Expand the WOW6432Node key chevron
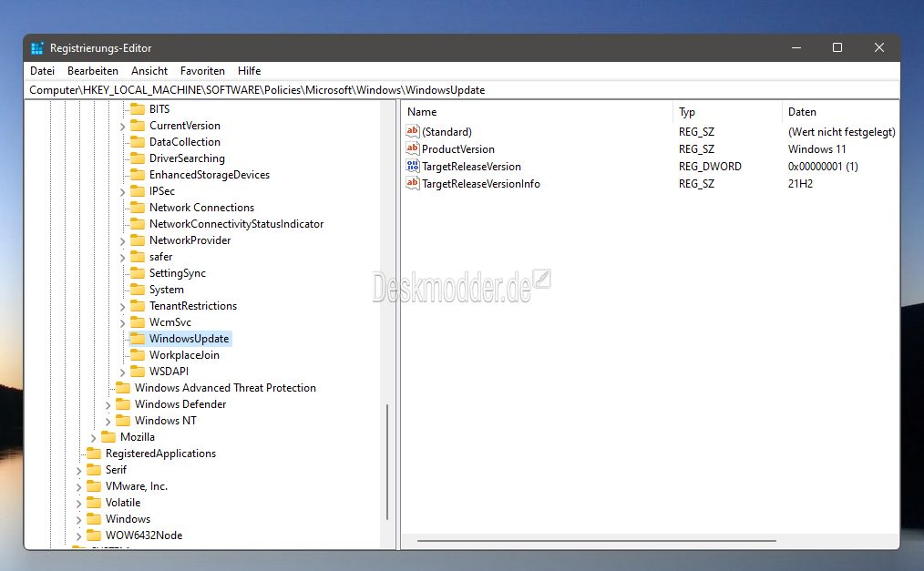The width and height of the screenshot is (924, 571). pyautogui.click(x=78, y=536)
